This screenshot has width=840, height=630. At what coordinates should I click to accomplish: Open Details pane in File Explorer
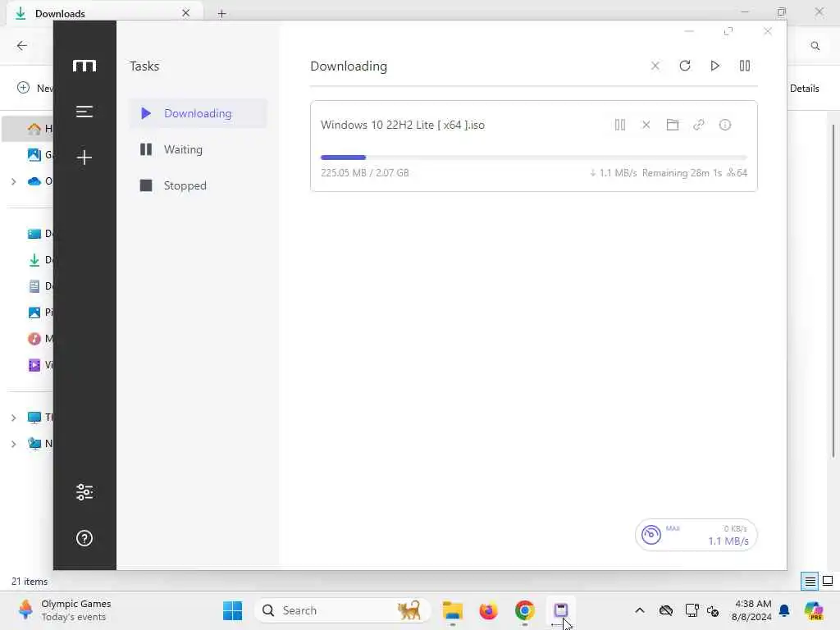[804, 89]
